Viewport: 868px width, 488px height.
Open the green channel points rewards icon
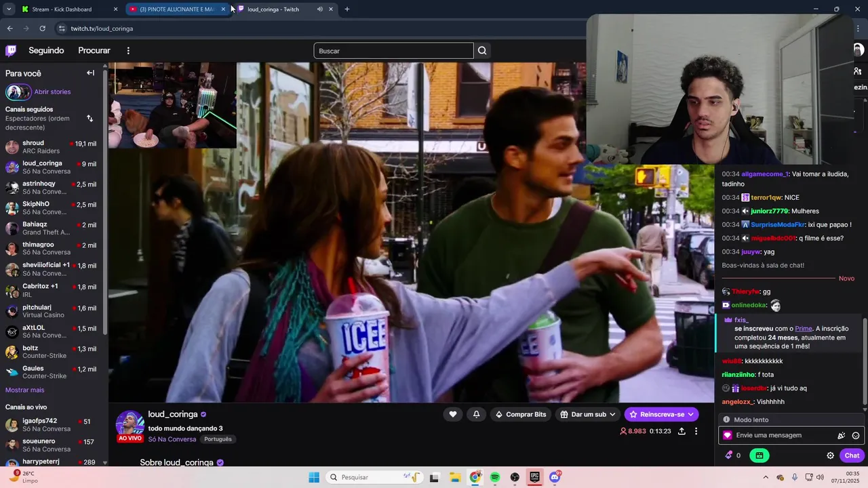(759, 455)
